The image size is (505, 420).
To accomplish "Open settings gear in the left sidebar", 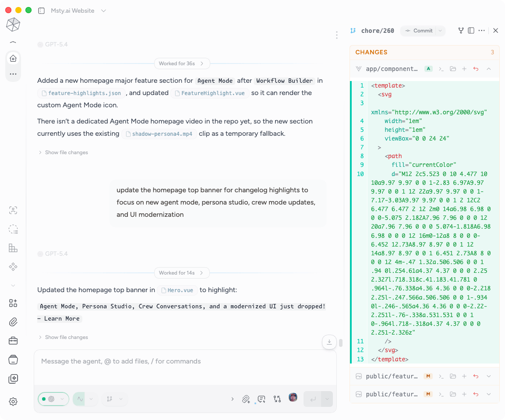I will point(13,402).
